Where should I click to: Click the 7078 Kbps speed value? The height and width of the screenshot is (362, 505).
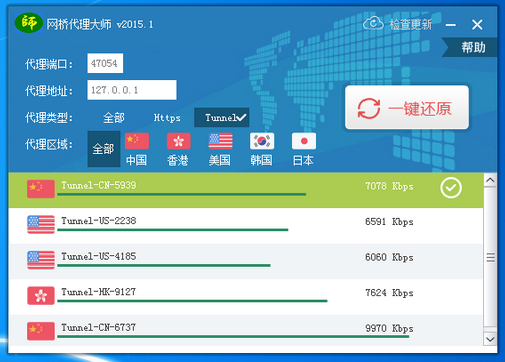(389, 186)
